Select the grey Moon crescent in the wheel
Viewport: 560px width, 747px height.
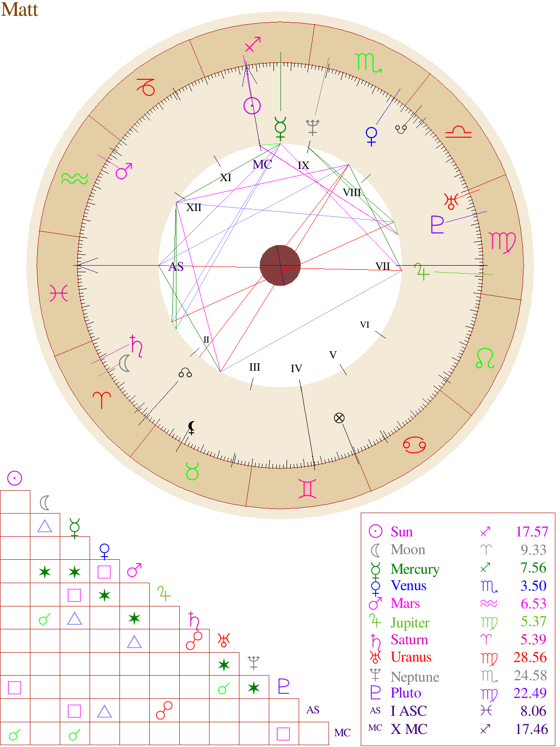(124, 363)
